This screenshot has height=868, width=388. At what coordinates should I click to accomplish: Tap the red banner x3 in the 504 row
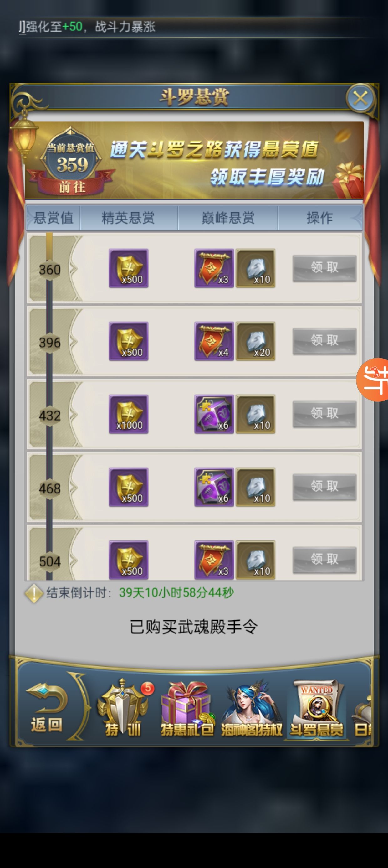(x=214, y=560)
